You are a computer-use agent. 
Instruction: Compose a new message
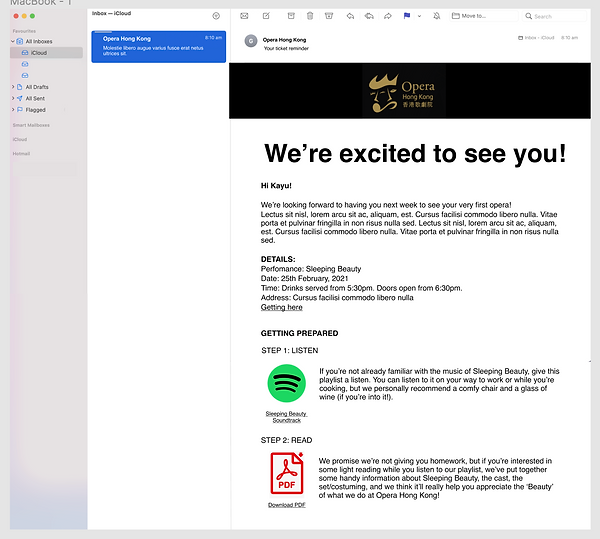266,16
